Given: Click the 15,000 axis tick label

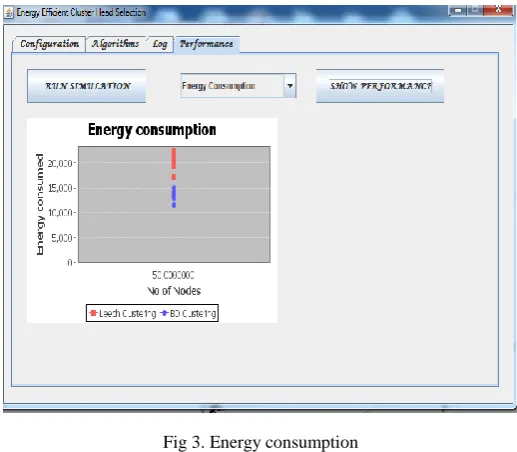Looking at the screenshot, I should point(60,188).
